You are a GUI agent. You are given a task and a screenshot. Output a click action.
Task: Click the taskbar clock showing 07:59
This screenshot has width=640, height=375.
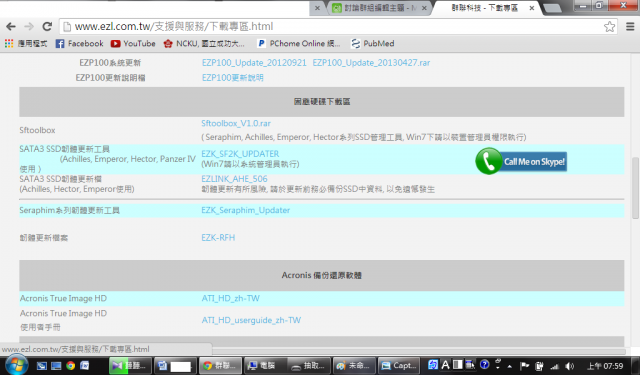(605, 366)
